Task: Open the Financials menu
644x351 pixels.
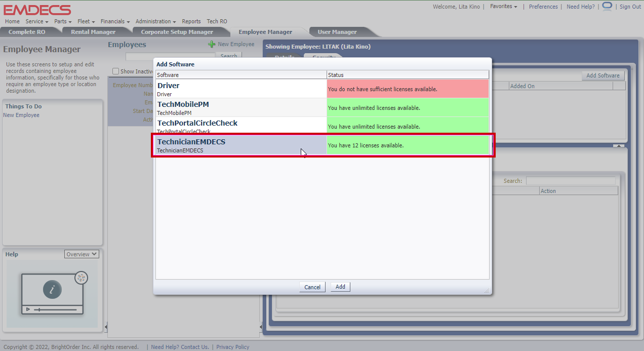Action: click(115, 21)
